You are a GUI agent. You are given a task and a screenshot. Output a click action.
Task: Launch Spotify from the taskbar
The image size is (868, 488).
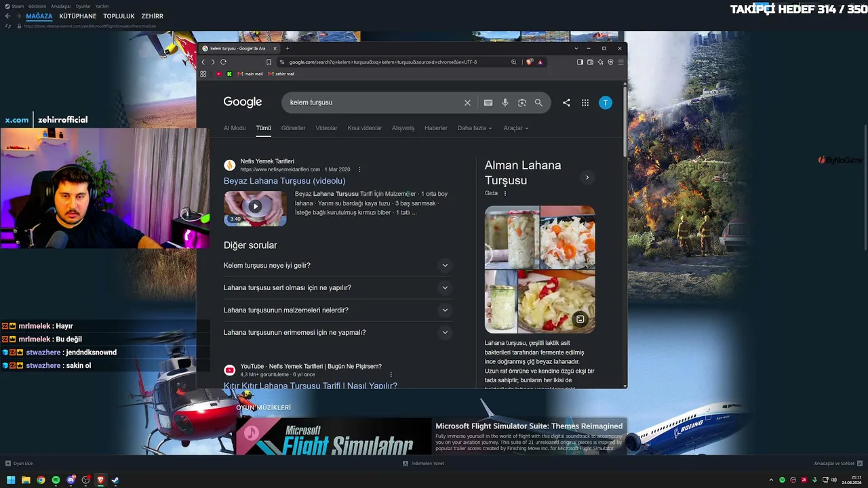56,480
